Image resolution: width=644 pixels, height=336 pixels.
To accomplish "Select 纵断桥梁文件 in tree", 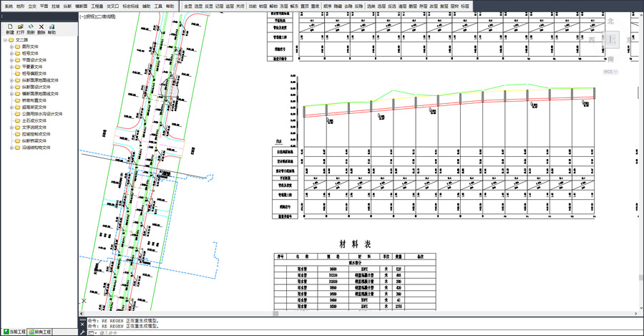I will [x=34, y=140].
